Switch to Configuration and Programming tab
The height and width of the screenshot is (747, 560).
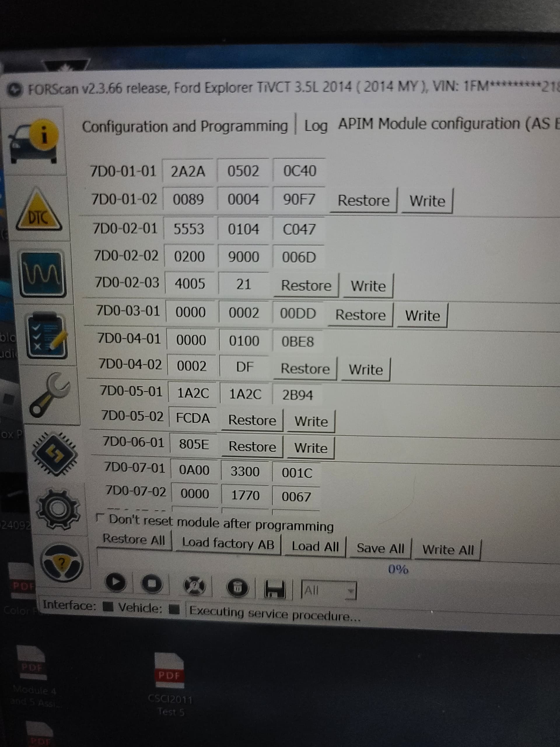coord(185,126)
